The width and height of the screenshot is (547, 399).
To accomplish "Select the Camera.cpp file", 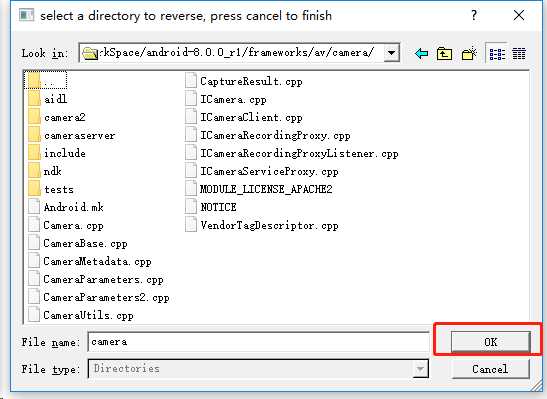I will click(66, 225).
